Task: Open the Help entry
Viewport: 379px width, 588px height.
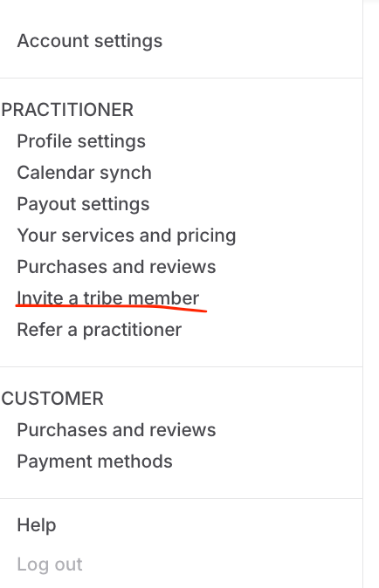Action: tap(37, 525)
